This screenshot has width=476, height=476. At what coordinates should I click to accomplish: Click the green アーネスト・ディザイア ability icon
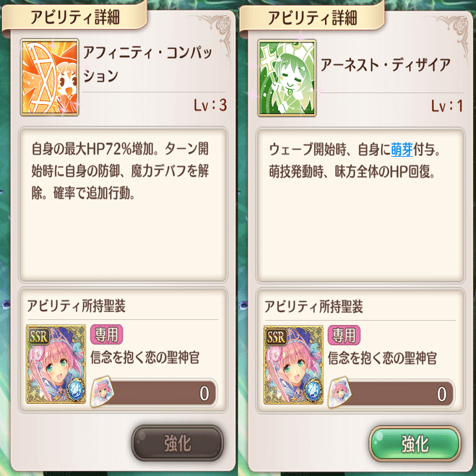[x=287, y=78]
